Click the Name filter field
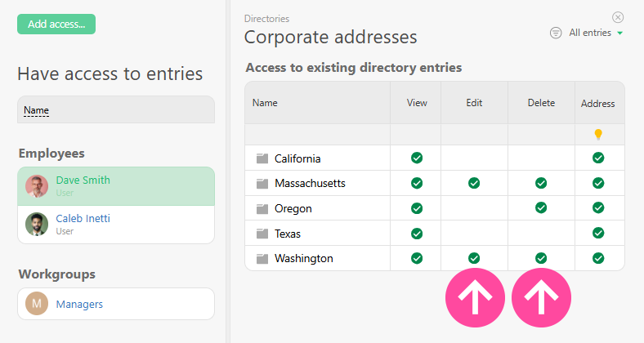Viewport: 644px width, 343px height. pyautogui.click(x=116, y=109)
